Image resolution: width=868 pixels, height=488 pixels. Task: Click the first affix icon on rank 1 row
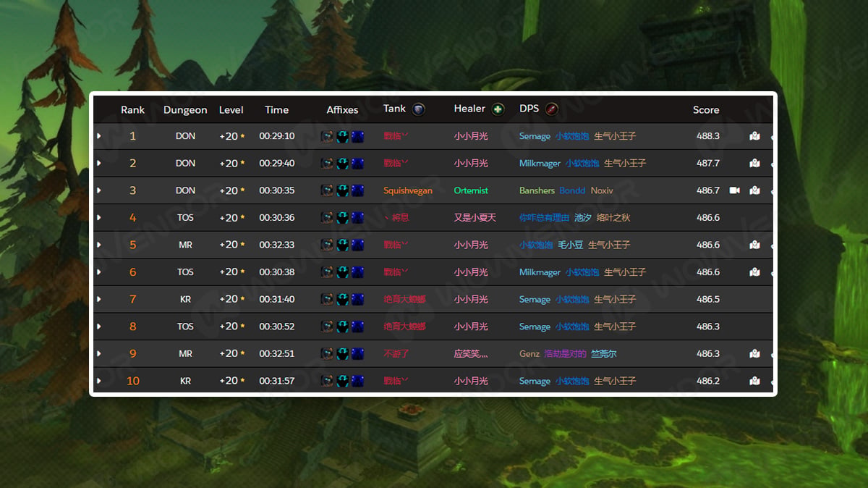pyautogui.click(x=328, y=136)
